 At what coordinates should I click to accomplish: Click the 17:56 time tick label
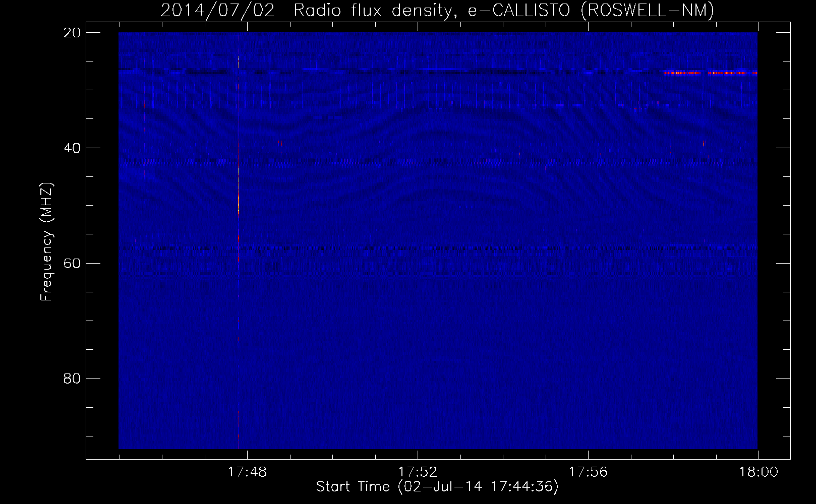pyautogui.click(x=588, y=472)
